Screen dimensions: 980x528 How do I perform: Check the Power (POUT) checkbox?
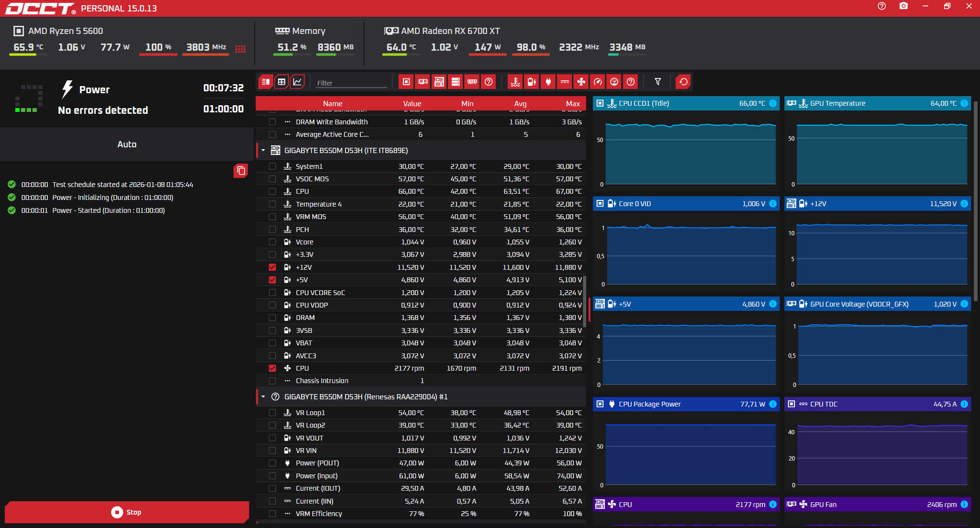pos(272,463)
